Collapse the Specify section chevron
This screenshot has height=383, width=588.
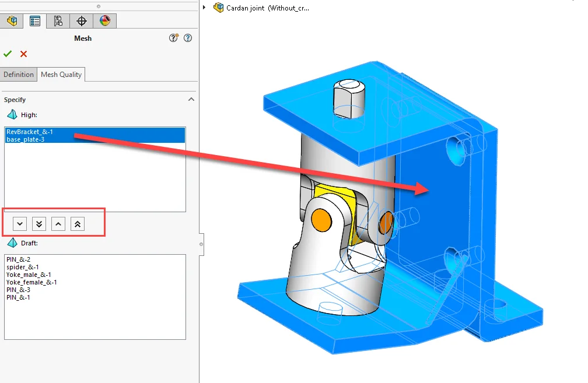pyautogui.click(x=191, y=99)
